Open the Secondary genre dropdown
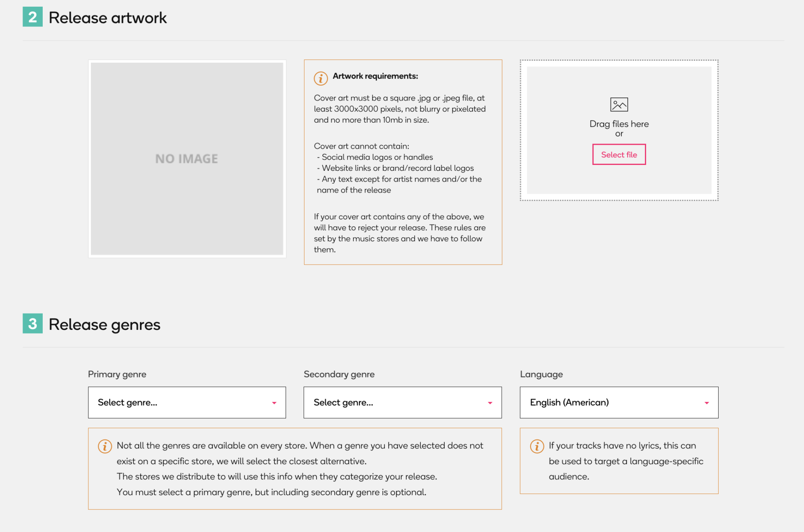The image size is (804, 532). [402, 402]
